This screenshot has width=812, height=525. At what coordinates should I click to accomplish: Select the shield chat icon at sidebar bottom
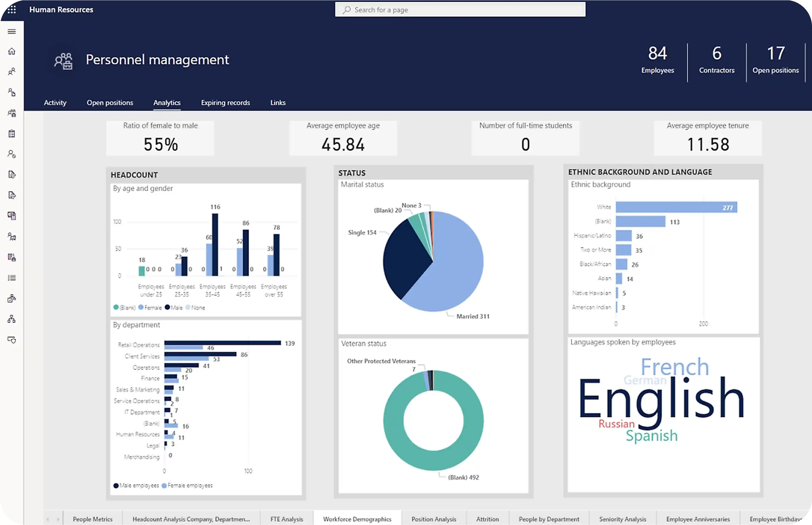[x=12, y=340]
